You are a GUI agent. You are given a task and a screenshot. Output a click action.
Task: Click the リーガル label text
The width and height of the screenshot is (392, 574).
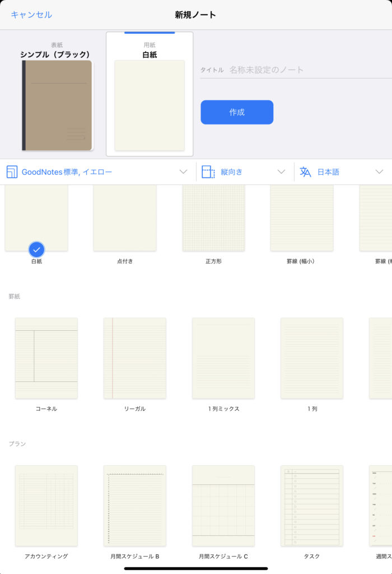135,409
